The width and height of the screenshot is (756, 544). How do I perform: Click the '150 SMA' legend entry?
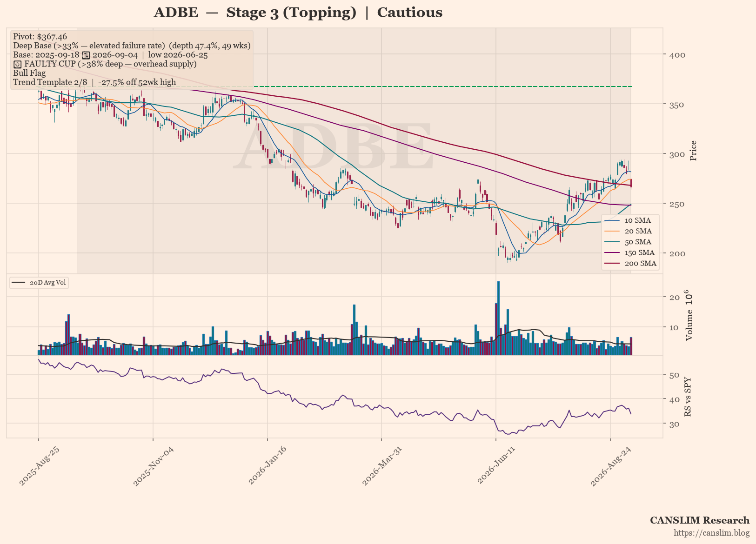click(630, 252)
